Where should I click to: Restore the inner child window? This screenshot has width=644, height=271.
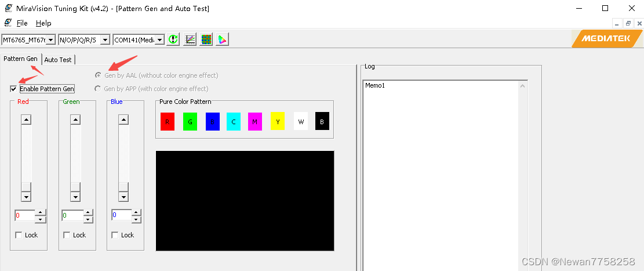(x=628, y=23)
